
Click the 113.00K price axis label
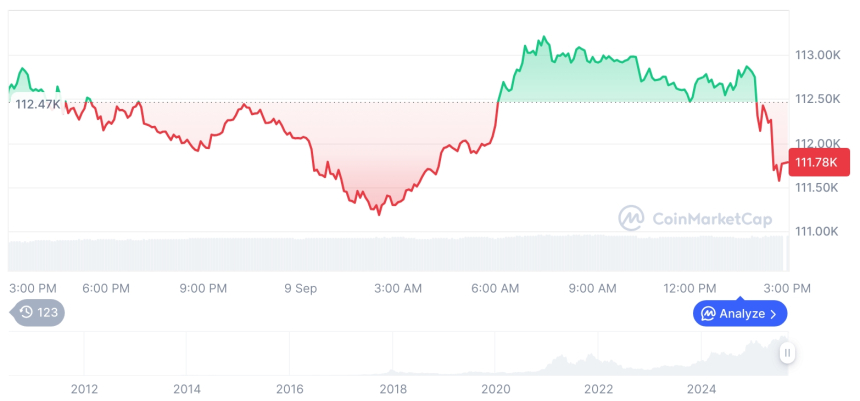click(x=817, y=55)
